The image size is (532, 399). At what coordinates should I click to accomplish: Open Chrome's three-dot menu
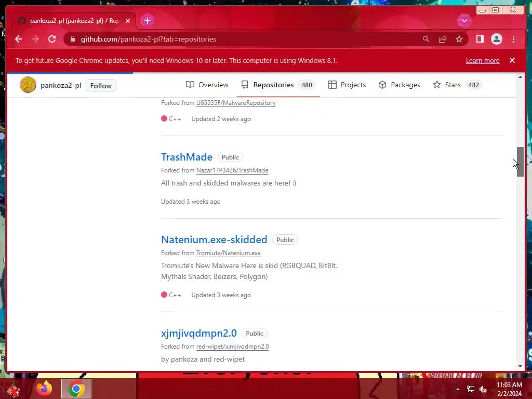[x=513, y=39]
